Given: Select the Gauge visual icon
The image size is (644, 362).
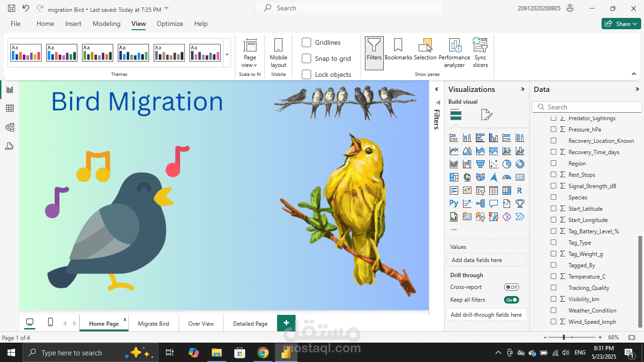Looking at the screenshot, I should click(x=507, y=177).
